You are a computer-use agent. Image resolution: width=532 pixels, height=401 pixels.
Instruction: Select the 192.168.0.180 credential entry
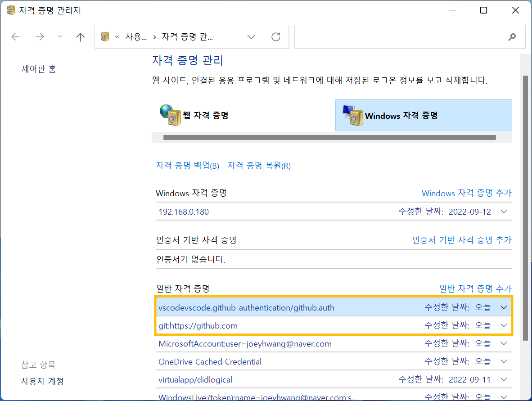click(334, 212)
